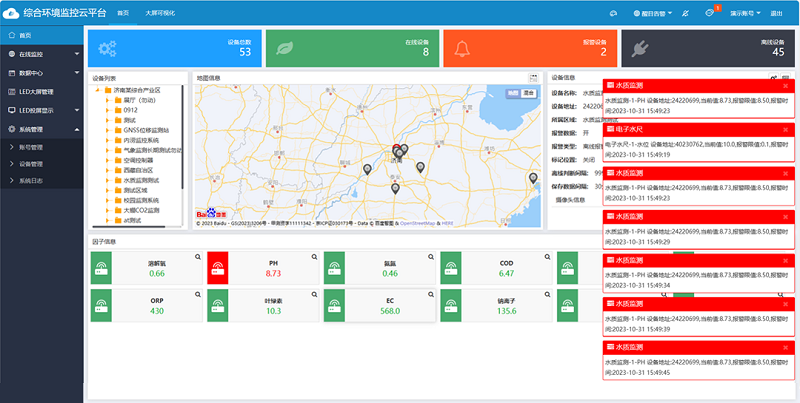Click the 退出 logout link
Image resolution: width=800 pixels, height=403 pixels.
[x=776, y=13]
